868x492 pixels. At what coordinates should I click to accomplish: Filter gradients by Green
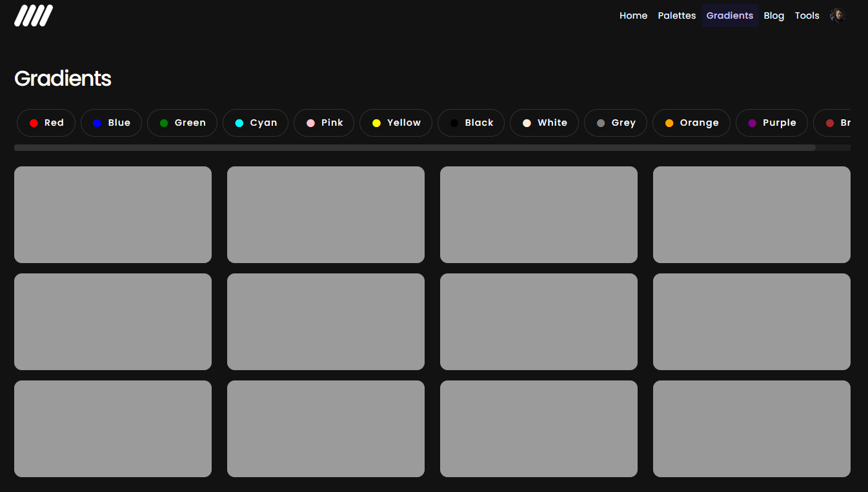click(182, 123)
